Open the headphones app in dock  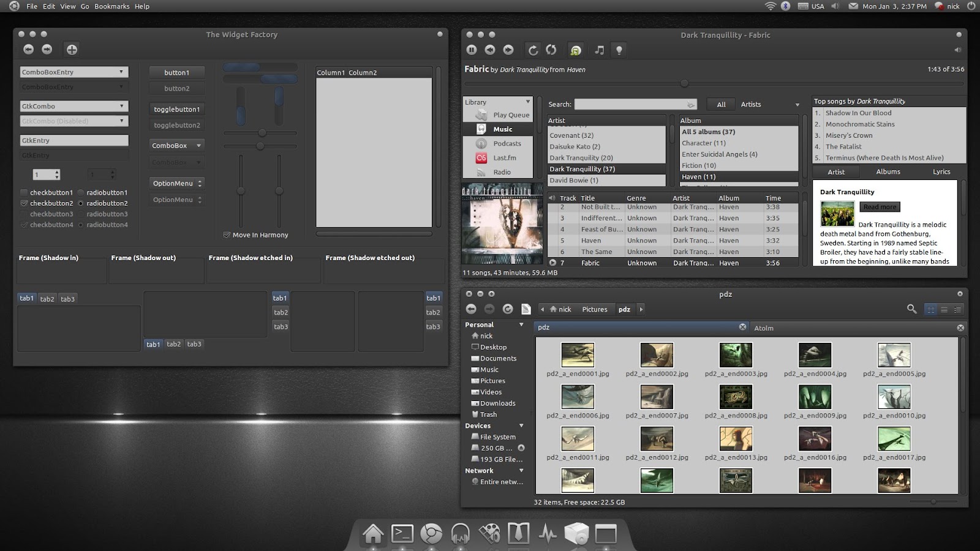[x=460, y=534]
